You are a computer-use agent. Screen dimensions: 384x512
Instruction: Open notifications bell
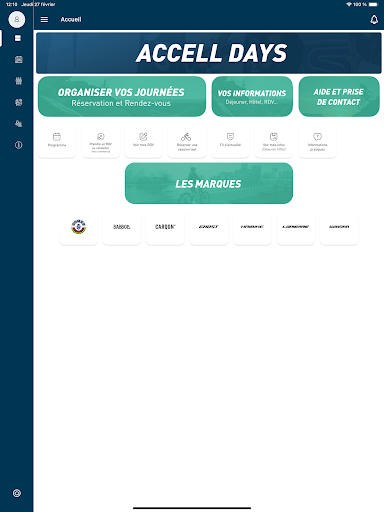[374, 20]
